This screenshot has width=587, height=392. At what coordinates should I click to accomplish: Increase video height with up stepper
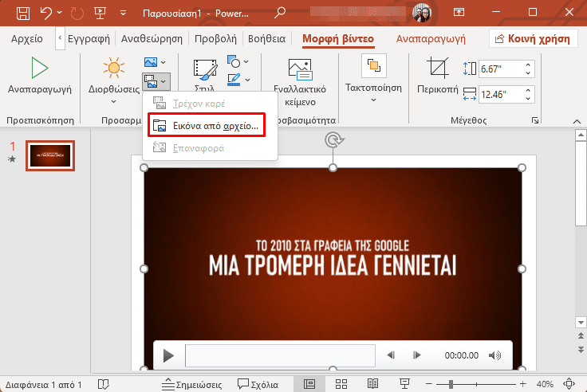[528, 65]
